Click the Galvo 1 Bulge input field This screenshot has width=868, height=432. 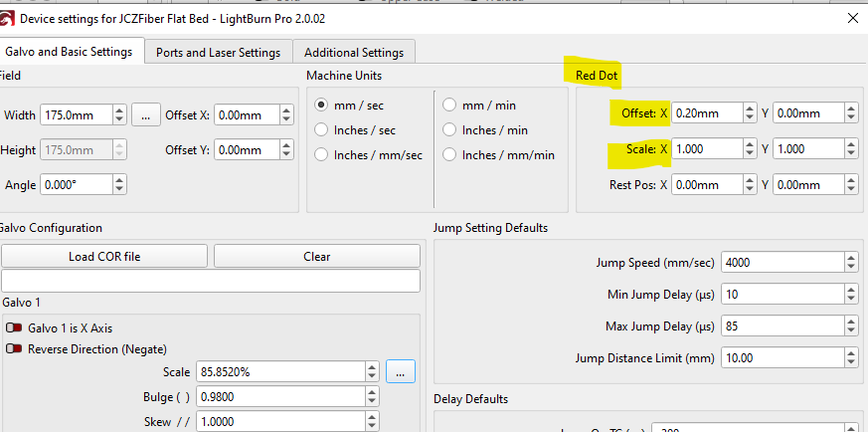tap(281, 396)
